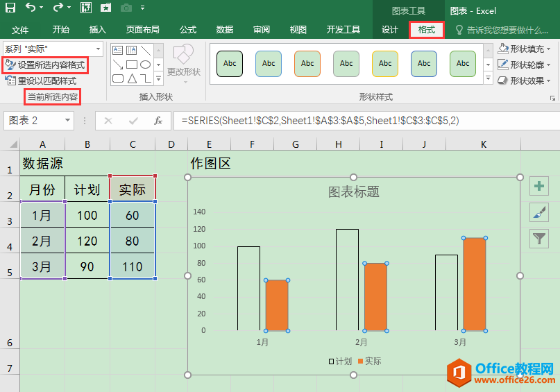
Task: Choose the orange-outlined Abc shape style
Action: point(307,64)
